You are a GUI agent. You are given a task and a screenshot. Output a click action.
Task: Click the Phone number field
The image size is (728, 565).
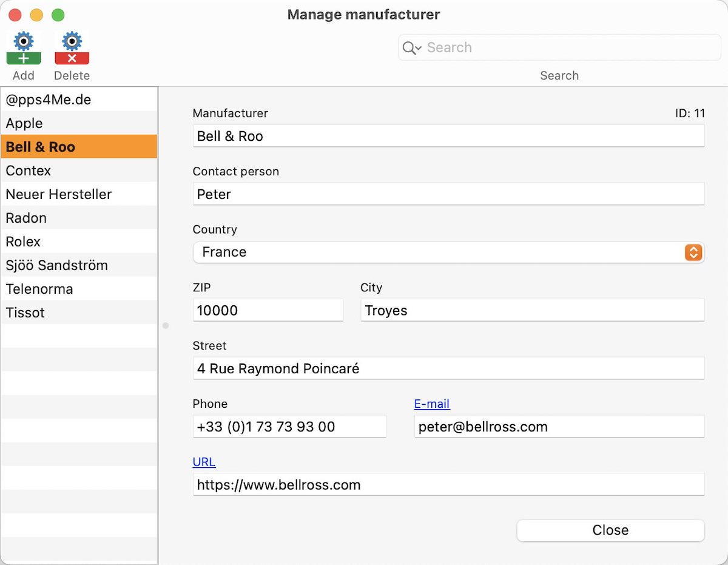click(289, 427)
